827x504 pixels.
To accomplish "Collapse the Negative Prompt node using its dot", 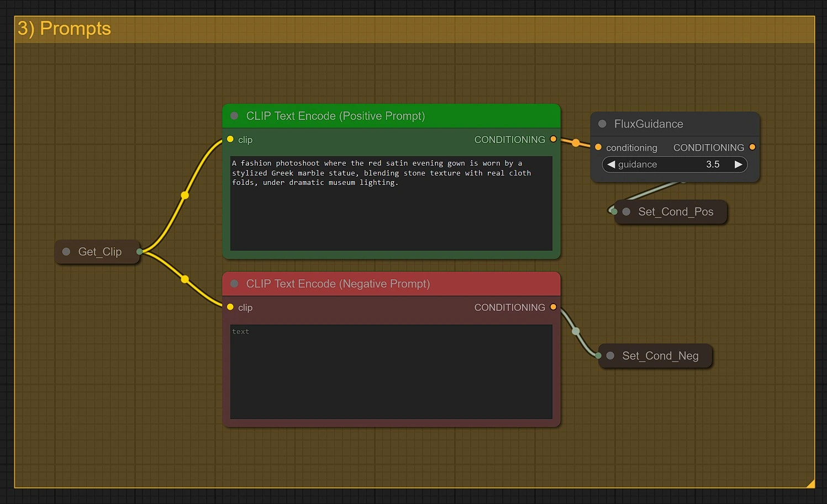I will pos(234,284).
